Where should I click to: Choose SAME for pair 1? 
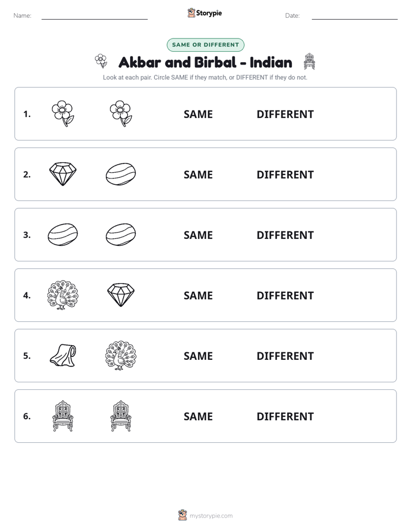[198, 115]
